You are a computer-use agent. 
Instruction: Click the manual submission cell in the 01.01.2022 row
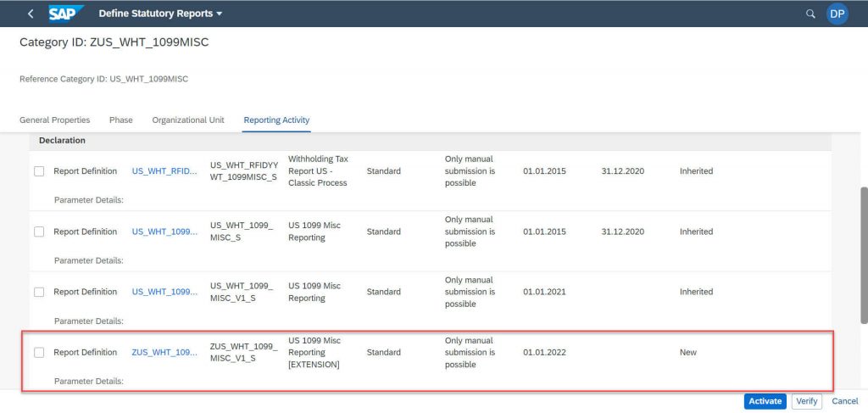[470, 352]
